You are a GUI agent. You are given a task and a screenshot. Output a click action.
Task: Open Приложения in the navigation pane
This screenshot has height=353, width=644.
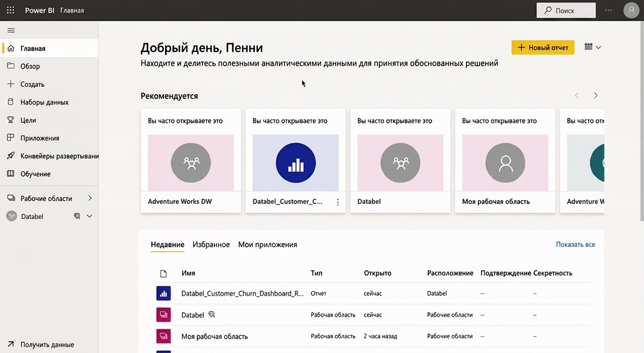[x=50, y=138]
